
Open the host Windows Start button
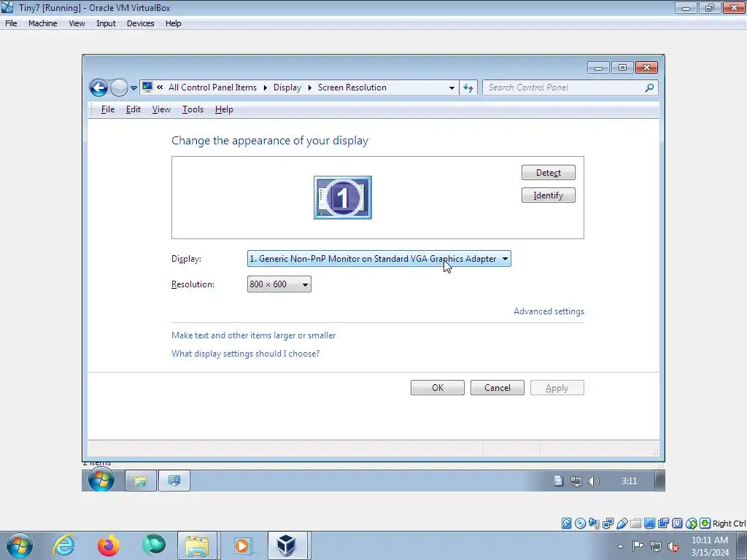tap(20, 545)
